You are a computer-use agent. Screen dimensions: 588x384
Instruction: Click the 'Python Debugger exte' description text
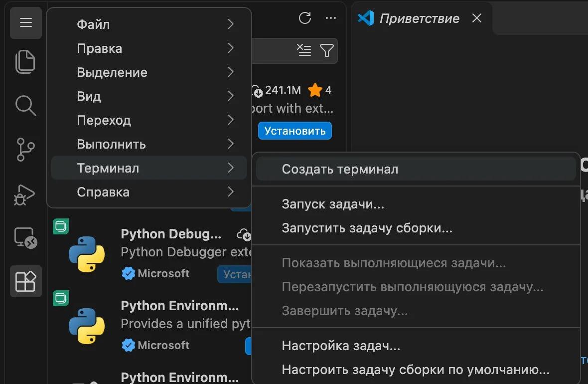[x=186, y=252]
